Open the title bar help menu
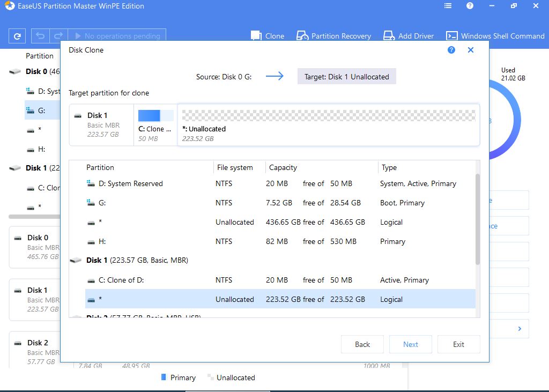 coord(470,6)
